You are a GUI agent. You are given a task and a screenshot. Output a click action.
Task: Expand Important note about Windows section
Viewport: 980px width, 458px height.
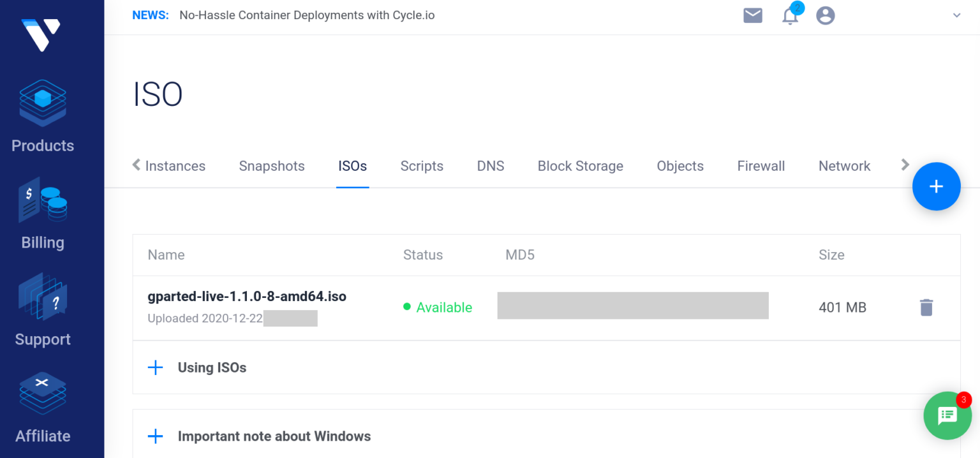[x=274, y=436]
